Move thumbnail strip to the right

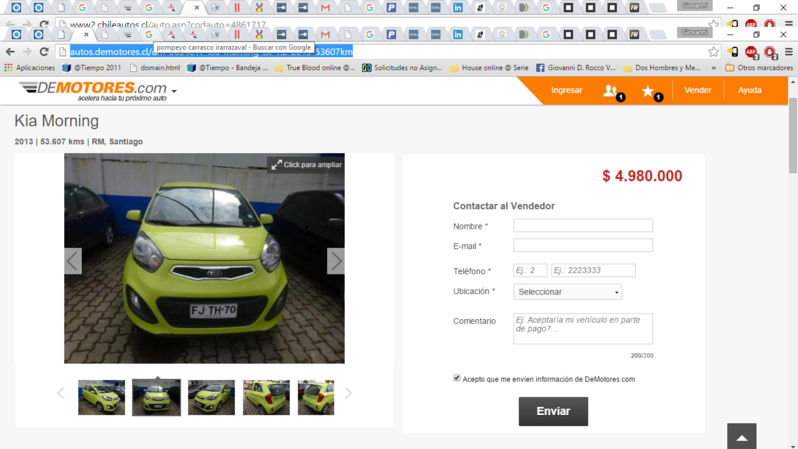coord(348,393)
